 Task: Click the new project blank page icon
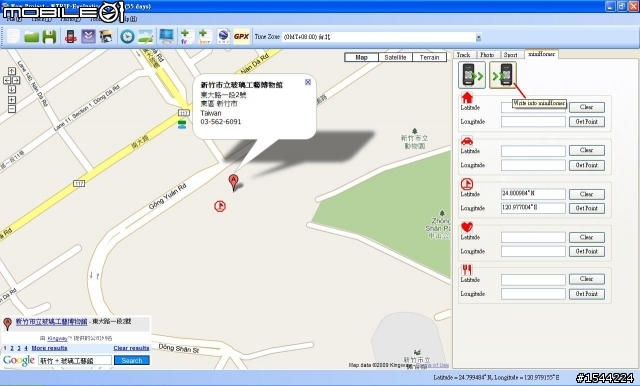coord(13,37)
